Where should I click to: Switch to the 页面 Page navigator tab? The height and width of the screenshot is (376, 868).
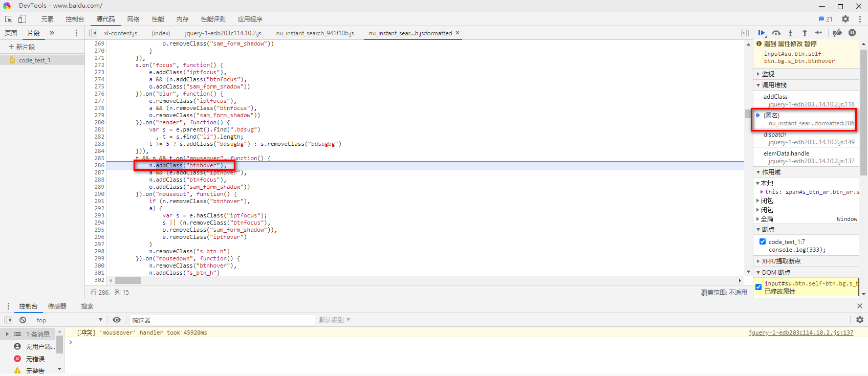(x=11, y=33)
